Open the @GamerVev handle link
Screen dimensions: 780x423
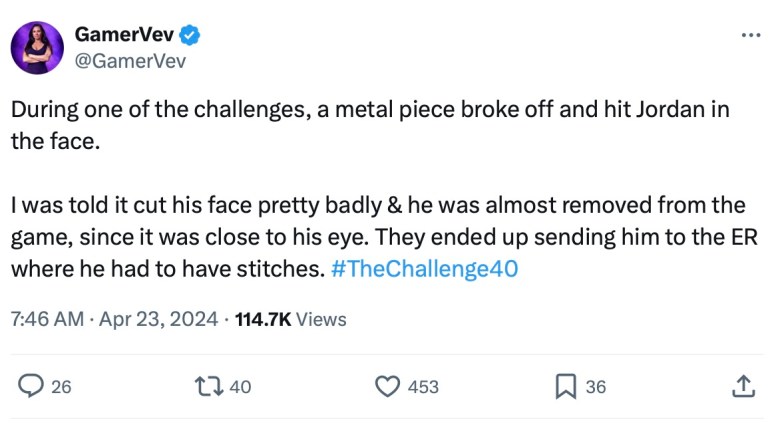131,60
